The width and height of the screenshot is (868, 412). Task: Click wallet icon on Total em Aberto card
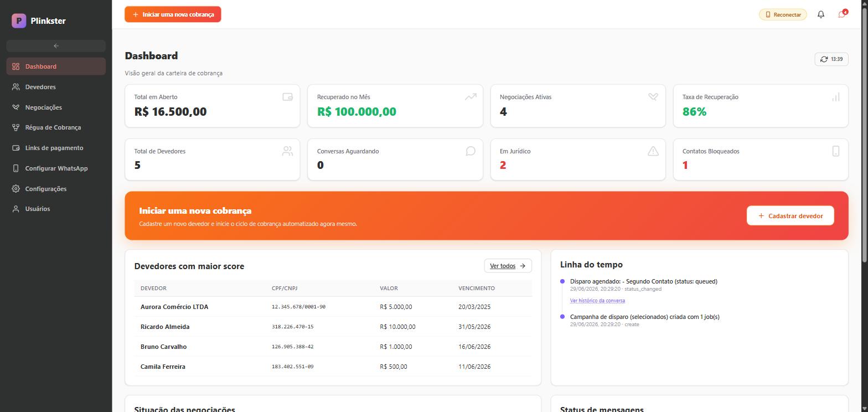click(x=287, y=97)
